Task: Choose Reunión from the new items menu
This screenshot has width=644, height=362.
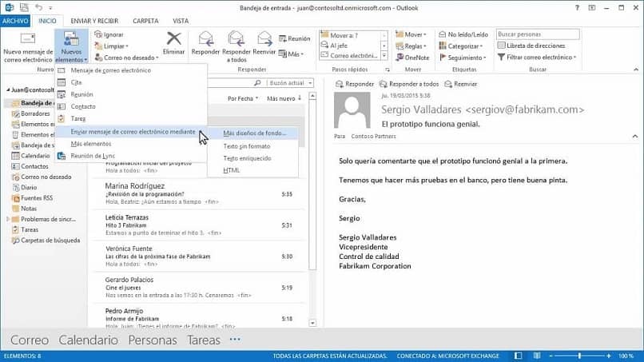Action: coord(130,94)
